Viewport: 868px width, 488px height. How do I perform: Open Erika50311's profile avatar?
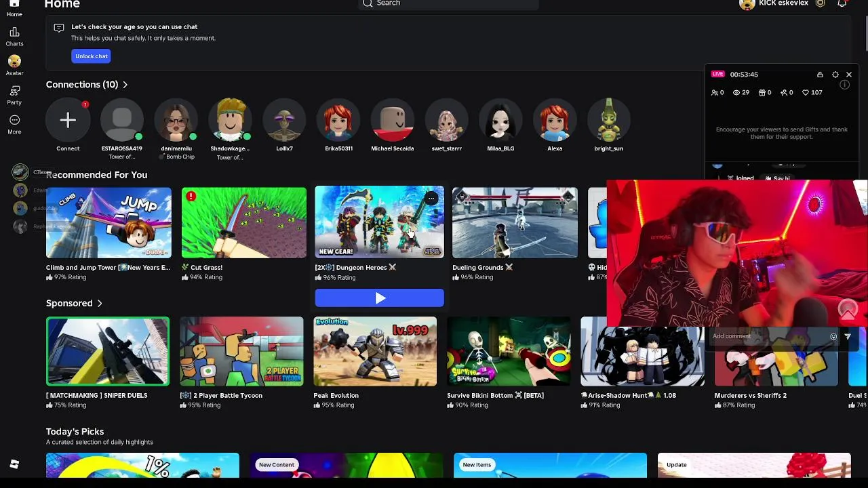[338, 121]
